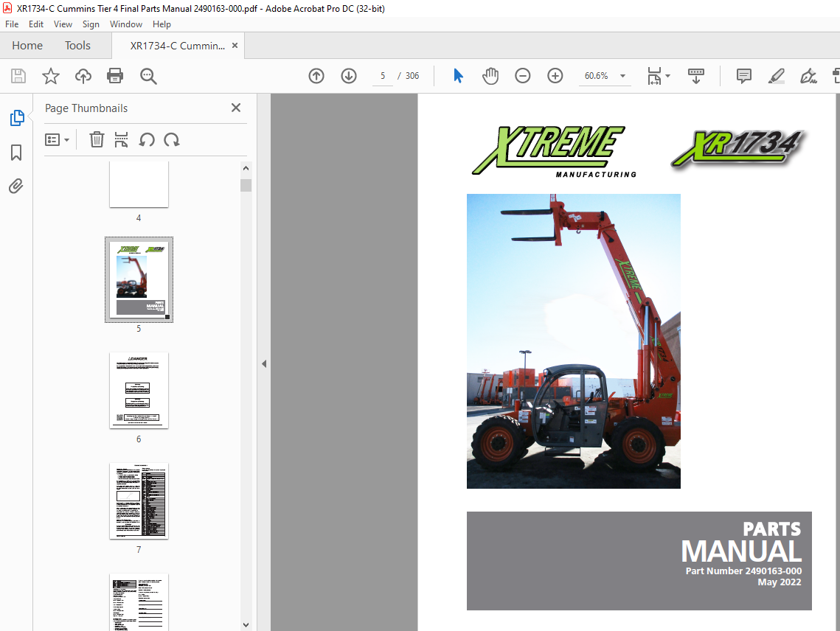Open the Attachments paperclip icon

16,186
